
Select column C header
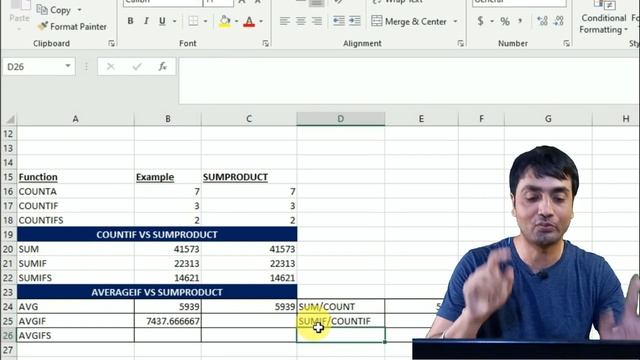click(x=249, y=119)
